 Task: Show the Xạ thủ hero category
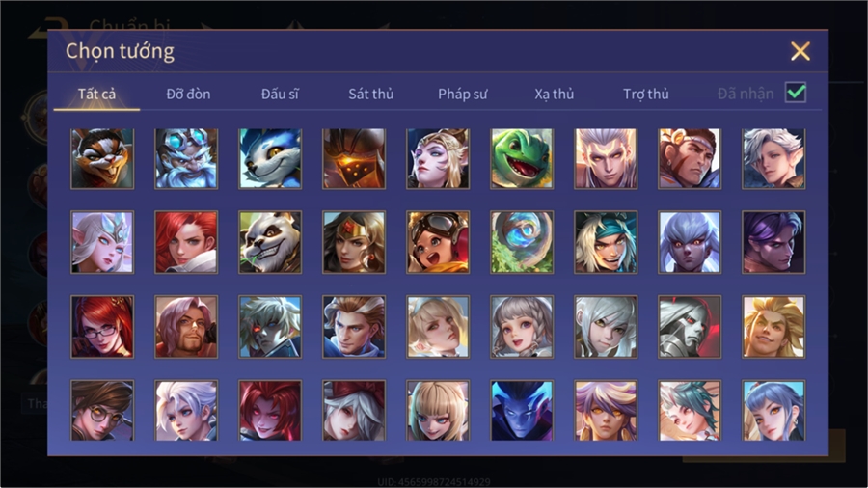pos(555,95)
